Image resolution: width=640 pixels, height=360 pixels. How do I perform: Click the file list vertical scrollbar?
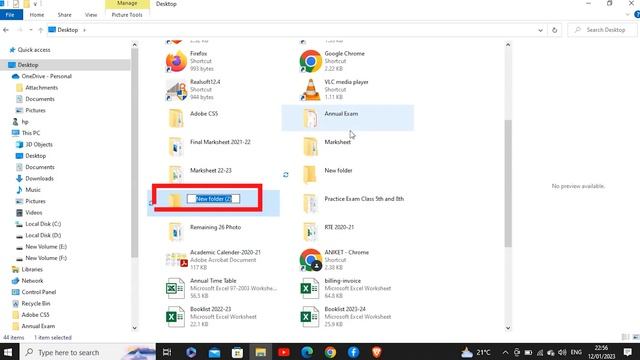[x=508, y=183]
